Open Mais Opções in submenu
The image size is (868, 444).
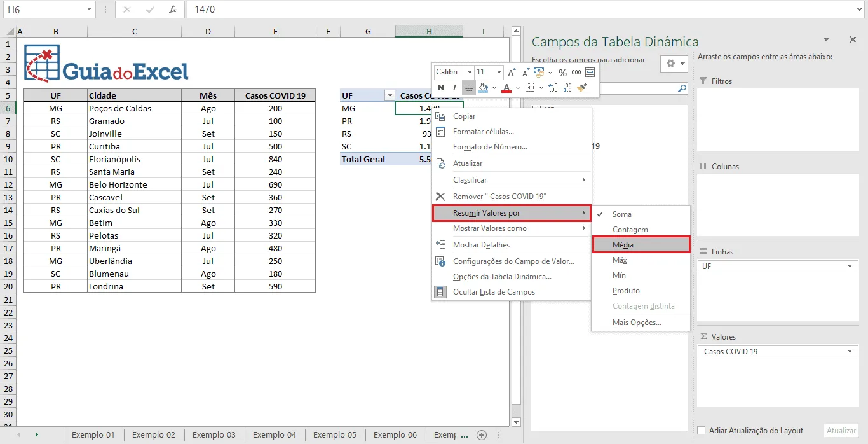point(641,323)
